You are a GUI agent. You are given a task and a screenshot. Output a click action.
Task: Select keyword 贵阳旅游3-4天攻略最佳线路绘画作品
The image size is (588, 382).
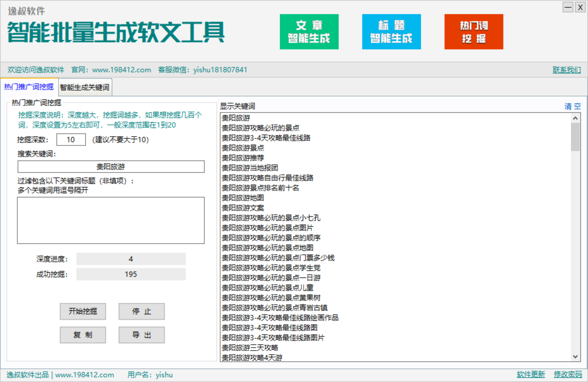coord(280,318)
